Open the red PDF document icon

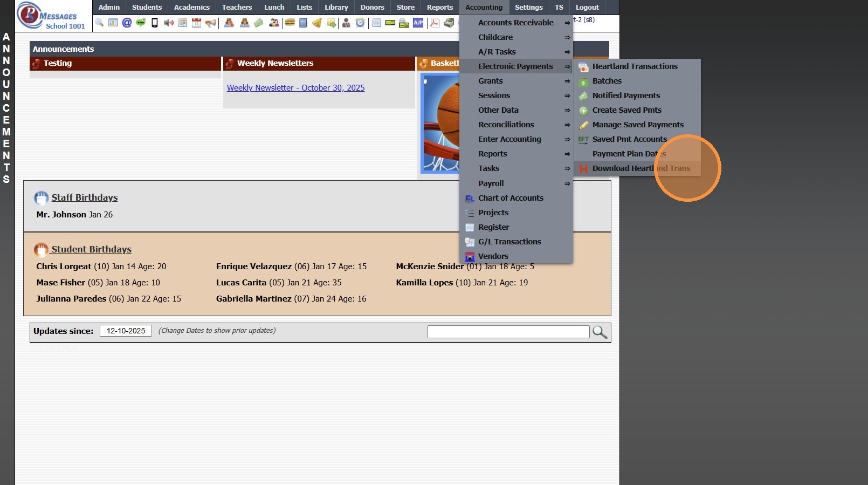[x=435, y=23]
